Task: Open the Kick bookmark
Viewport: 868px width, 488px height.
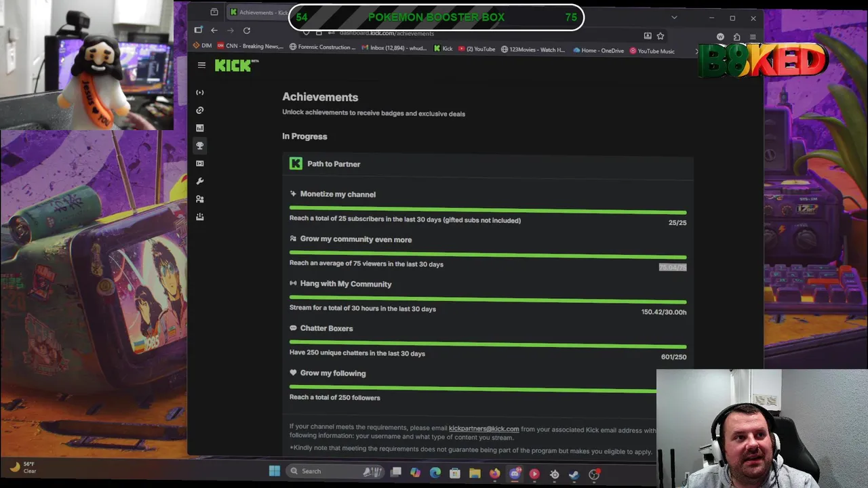Action: (x=443, y=49)
